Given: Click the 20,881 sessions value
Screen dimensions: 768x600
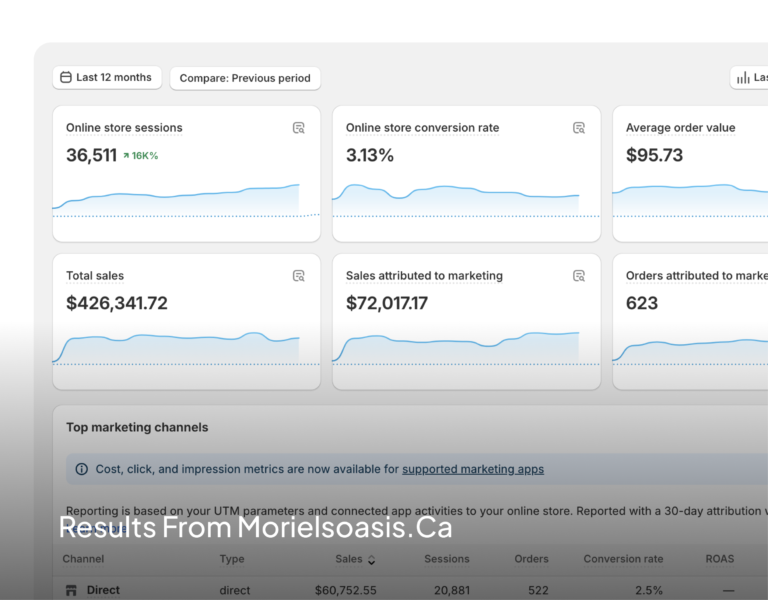Looking at the screenshot, I should (x=452, y=590).
